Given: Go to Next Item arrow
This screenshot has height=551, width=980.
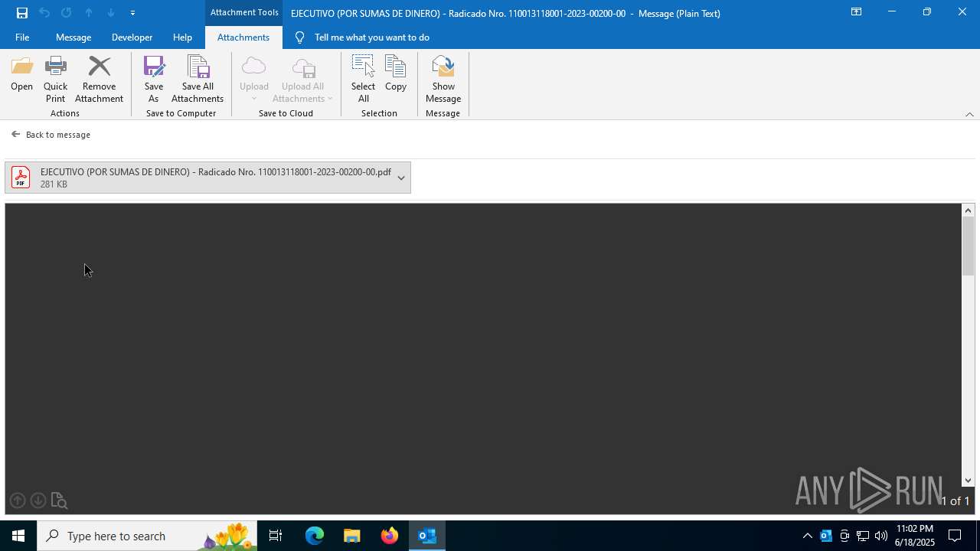Looking at the screenshot, I should [x=111, y=13].
